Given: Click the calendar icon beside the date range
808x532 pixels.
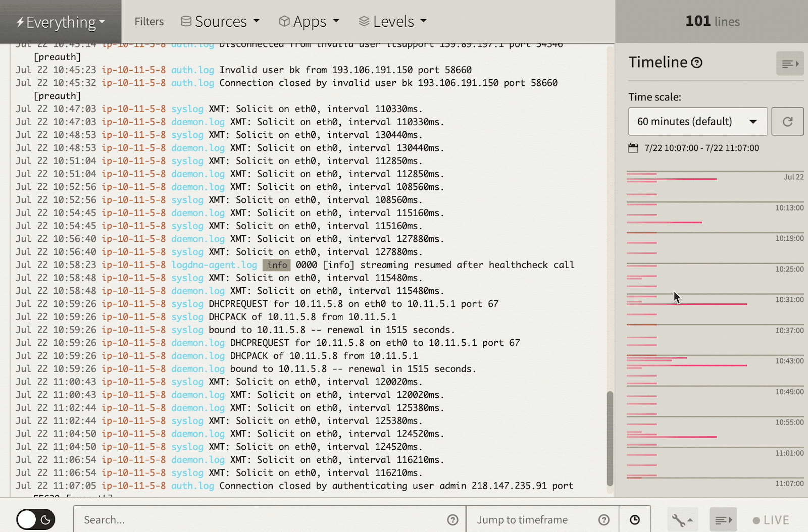Looking at the screenshot, I should pyautogui.click(x=633, y=148).
